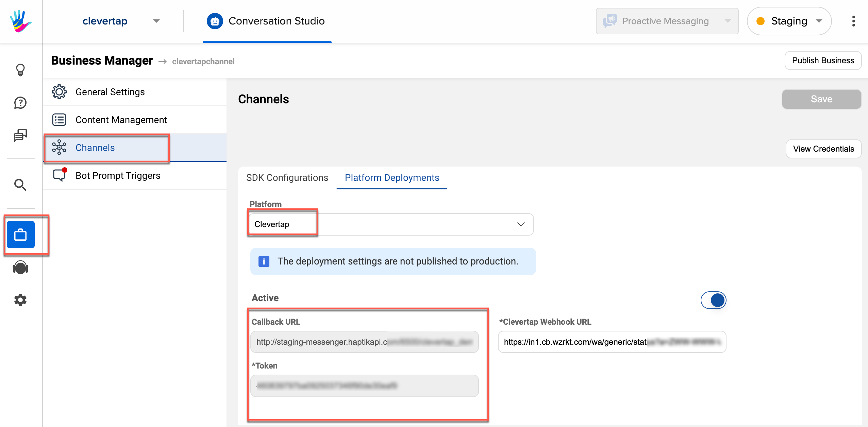The width and height of the screenshot is (868, 427).
Task: Open Content Management menu item
Action: (135, 120)
